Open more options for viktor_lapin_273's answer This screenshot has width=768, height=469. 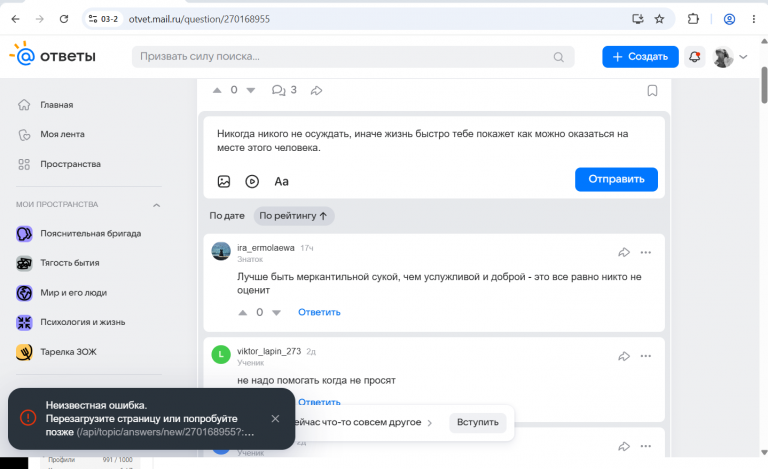pyautogui.click(x=646, y=356)
